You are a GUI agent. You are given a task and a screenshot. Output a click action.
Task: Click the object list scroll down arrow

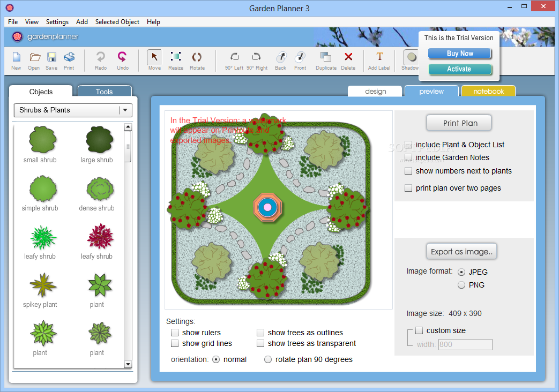pos(128,364)
